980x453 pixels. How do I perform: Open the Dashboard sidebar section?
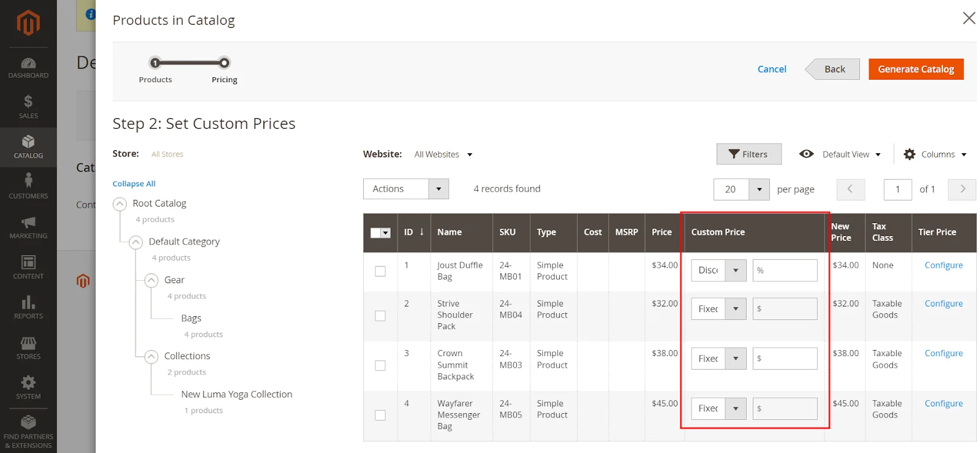28,68
